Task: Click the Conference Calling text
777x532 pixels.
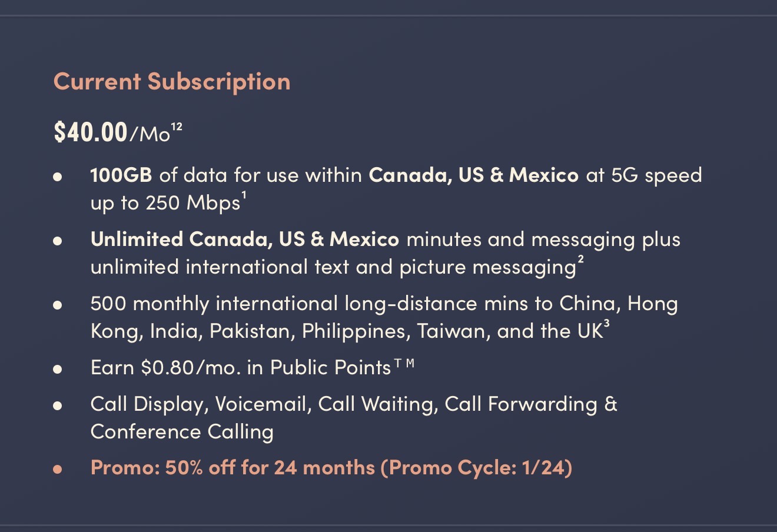Action: click(182, 432)
